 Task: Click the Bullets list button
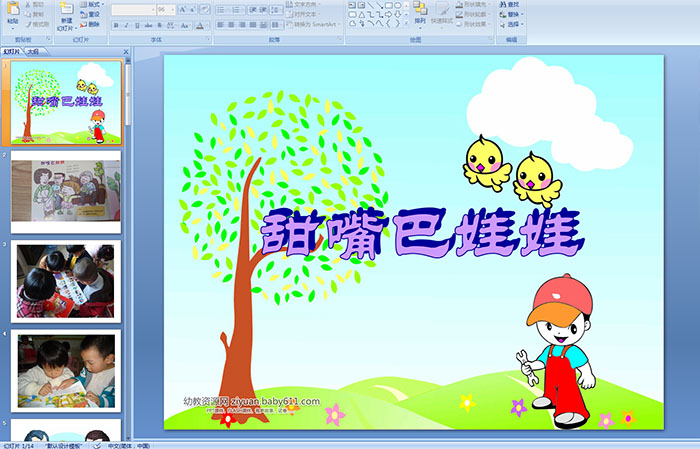222,10
